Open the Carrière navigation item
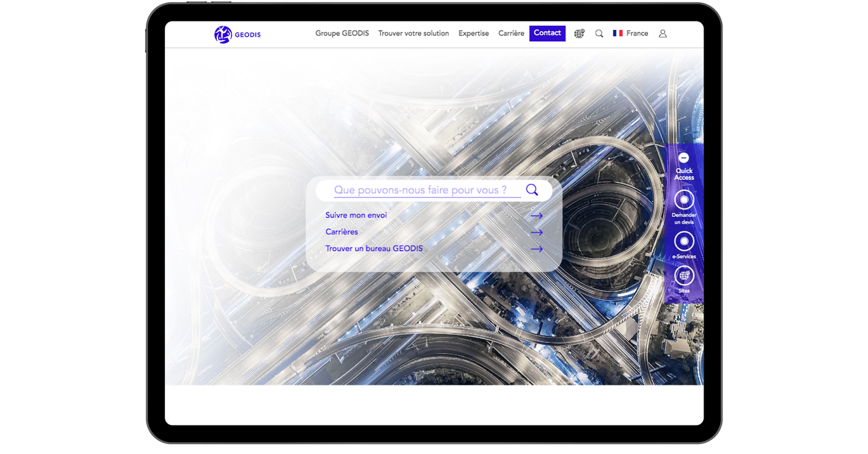The image size is (868, 454). pos(511,34)
